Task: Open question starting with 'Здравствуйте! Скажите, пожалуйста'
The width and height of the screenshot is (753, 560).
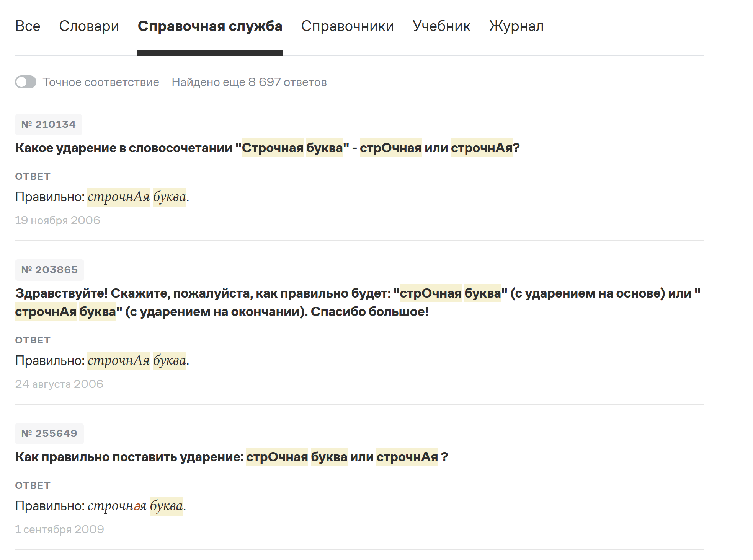Action: (230, 294)
